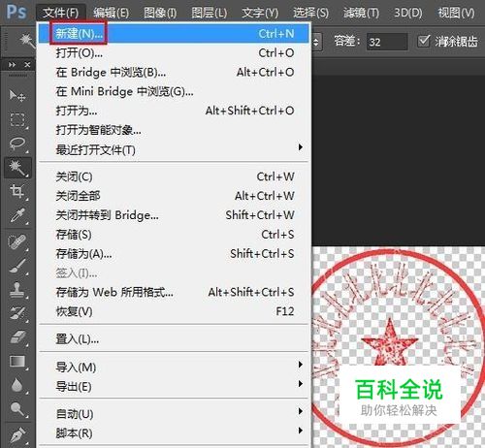Choose 关闭并转到 Bridge... entry
This screenshot has width=485, height=448.
coord(175,215)
